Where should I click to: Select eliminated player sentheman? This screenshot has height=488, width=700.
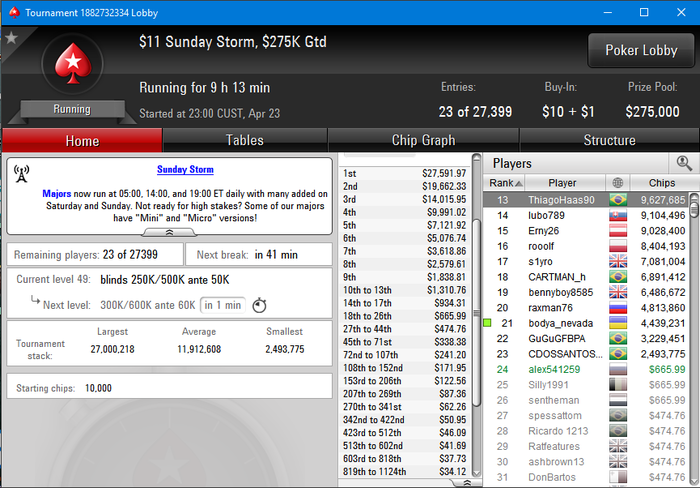(x=587, y=400)
